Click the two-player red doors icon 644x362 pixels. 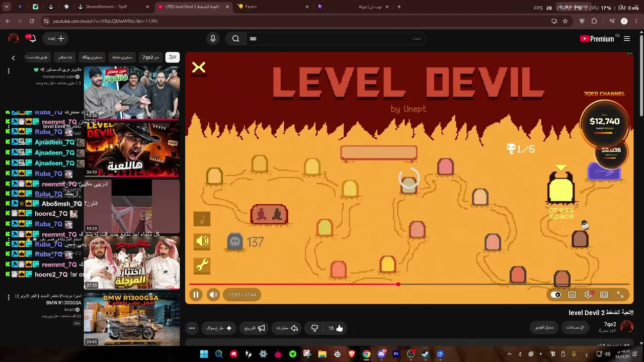pos(269,215)
